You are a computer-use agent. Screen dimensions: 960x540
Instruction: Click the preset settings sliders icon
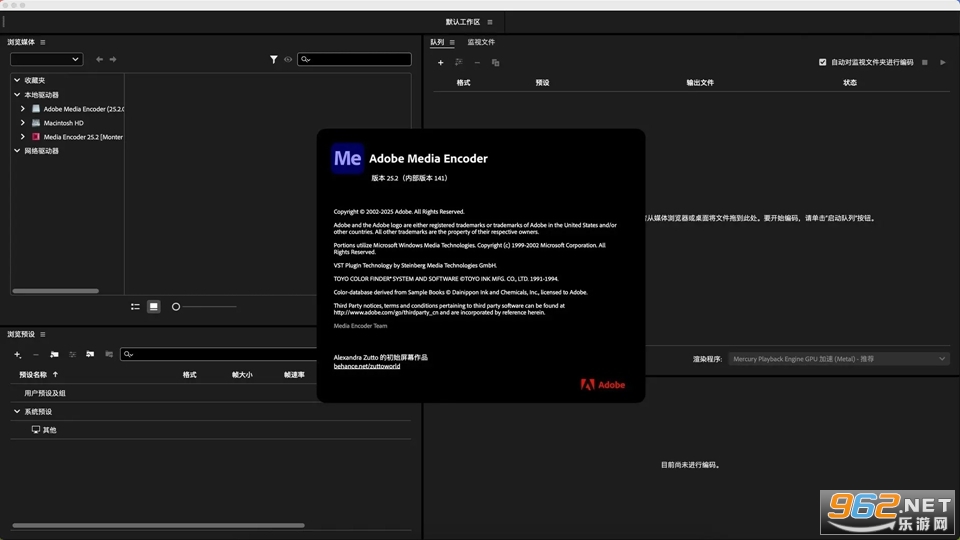[x=72, y=354]
